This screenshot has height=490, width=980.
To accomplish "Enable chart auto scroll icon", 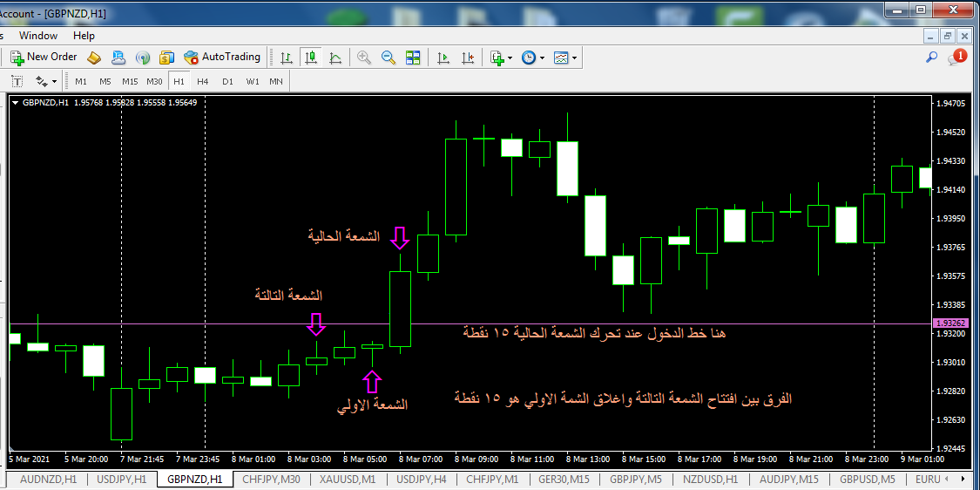I will click(x=443, y=58).
